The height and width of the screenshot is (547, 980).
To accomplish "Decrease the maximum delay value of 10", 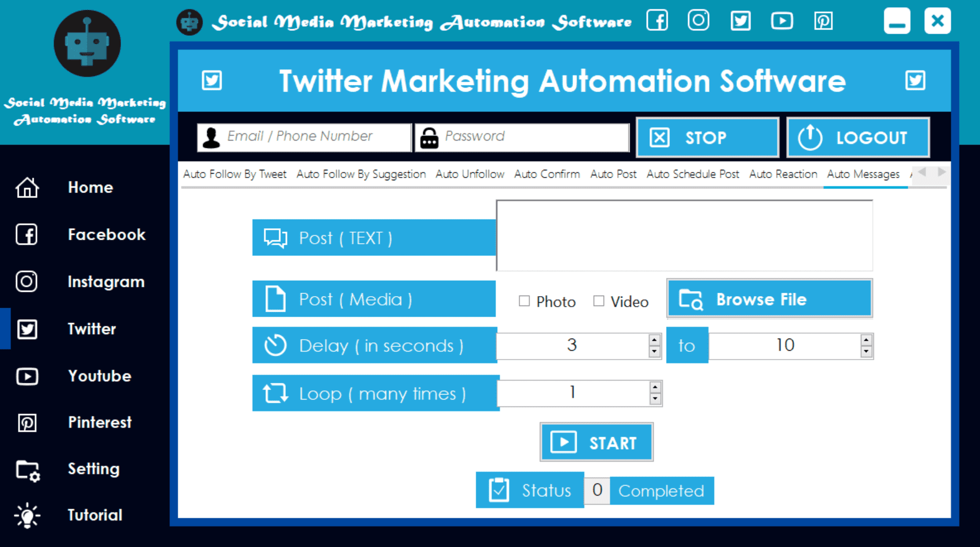I will 866,351.
